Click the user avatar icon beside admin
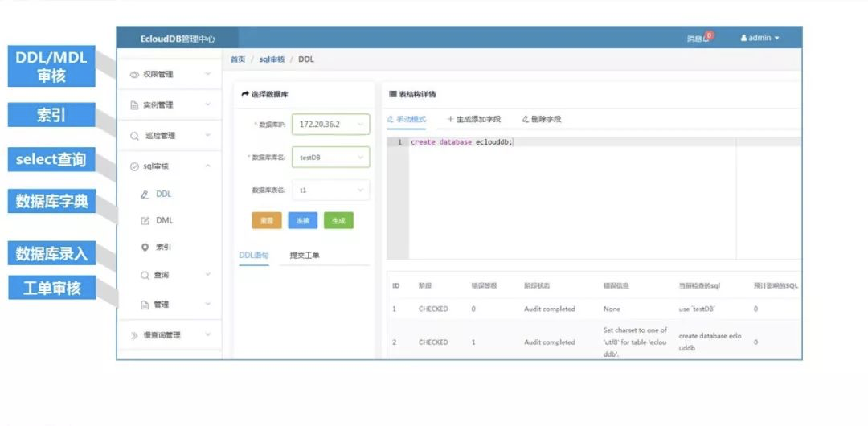 tap(743, 39)
